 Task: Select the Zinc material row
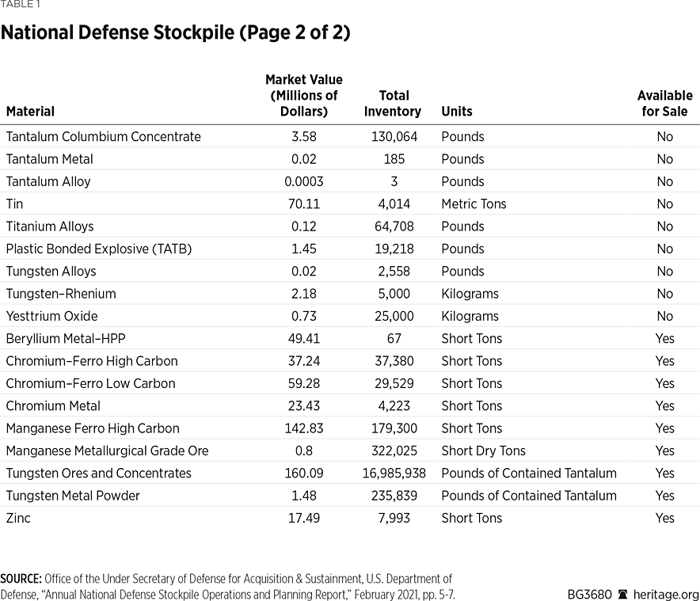click(19, 518)
